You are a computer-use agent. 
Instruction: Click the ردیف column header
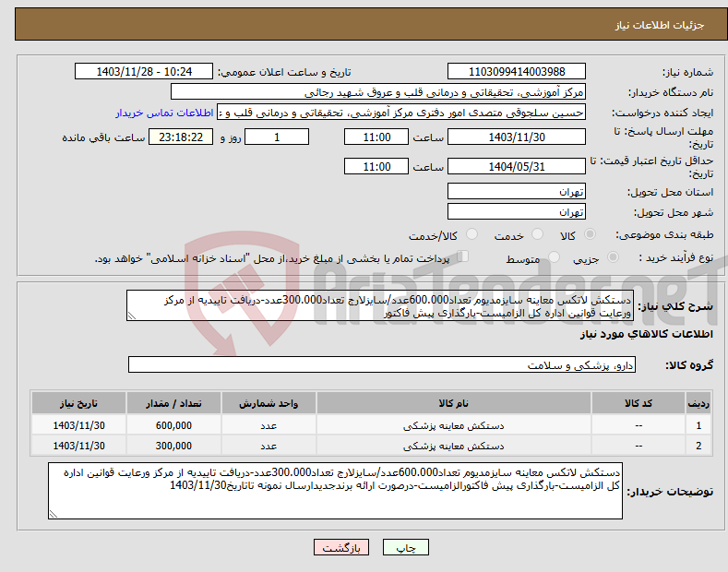698,403
